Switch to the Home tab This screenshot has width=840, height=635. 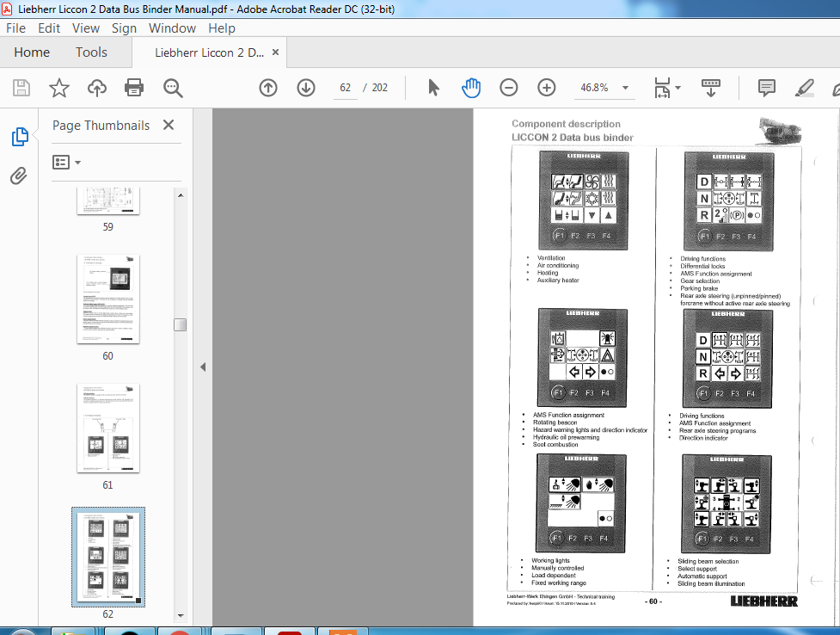[32, 52]
